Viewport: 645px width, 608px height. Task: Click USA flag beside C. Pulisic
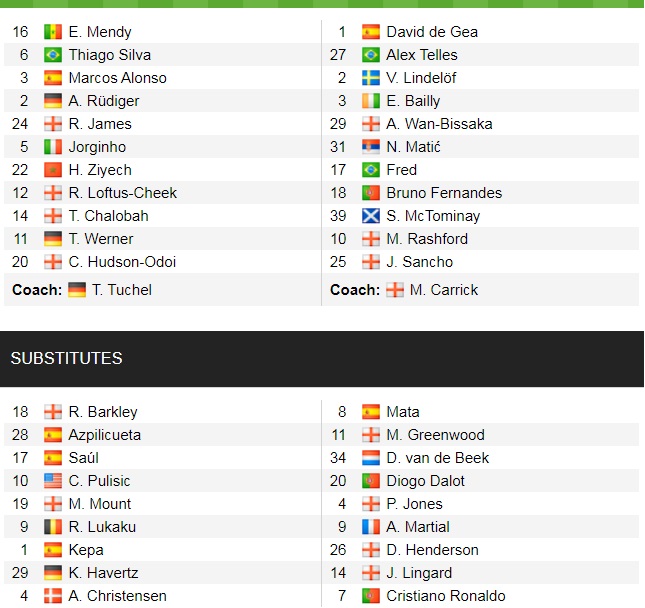point(53,481)
